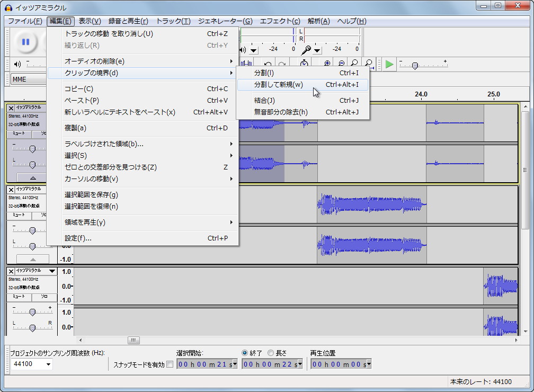
Task: Expand the カーソルの移動 submenu
Action: 143,179
